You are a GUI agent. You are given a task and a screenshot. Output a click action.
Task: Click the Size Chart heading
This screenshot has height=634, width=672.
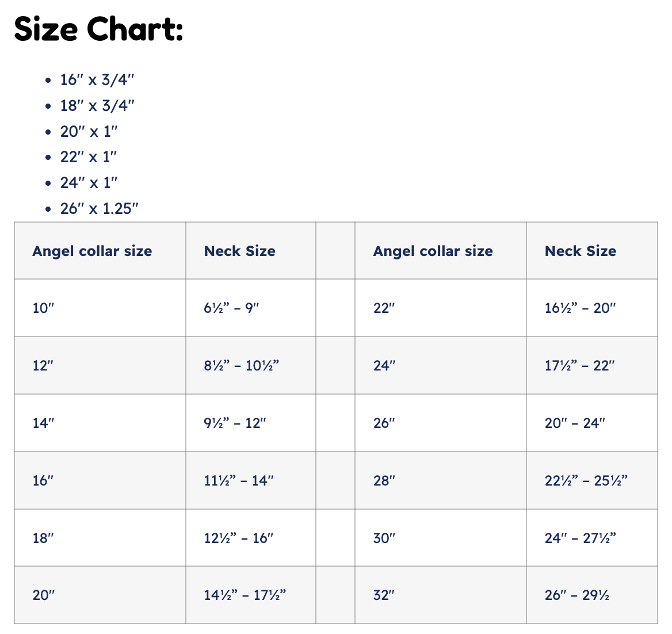click(x=98, y=29)
